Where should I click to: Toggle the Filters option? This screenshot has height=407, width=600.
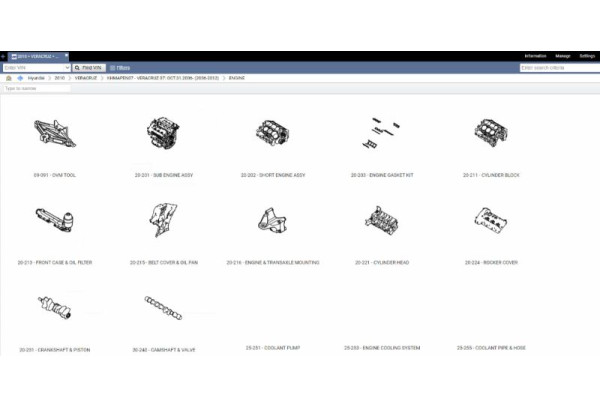116,67
